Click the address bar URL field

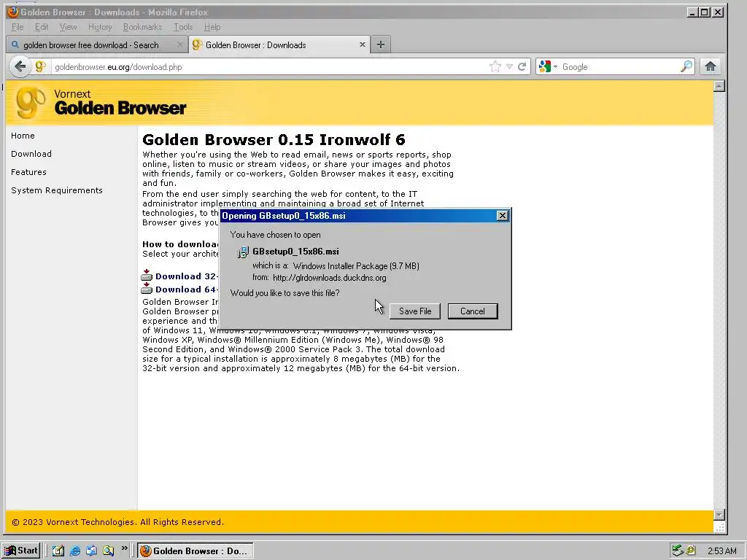(x=269, y=66)
